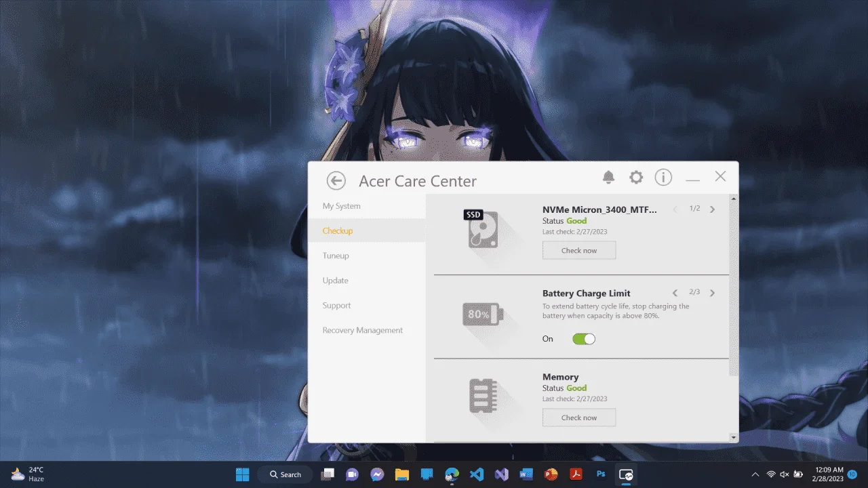Click the 80% battery icon
Screen dimensions: 868x488
(x=484, y=314)
